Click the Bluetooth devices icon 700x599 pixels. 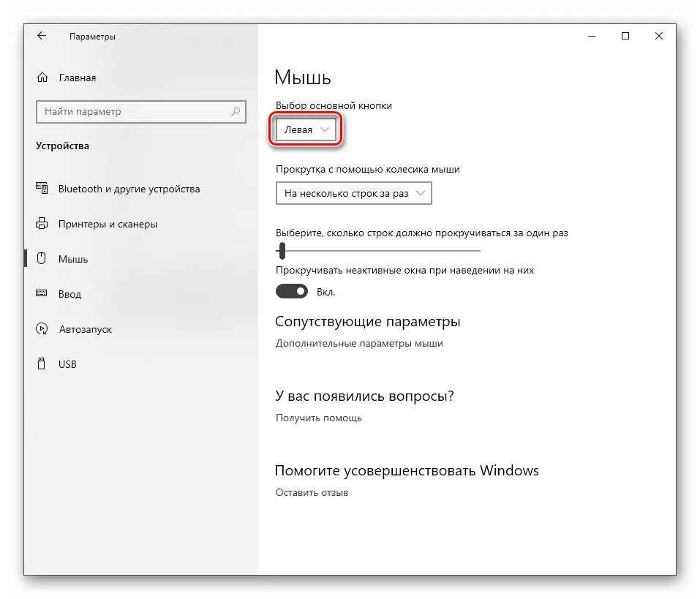pyautogui.click(x=42, y=189)
